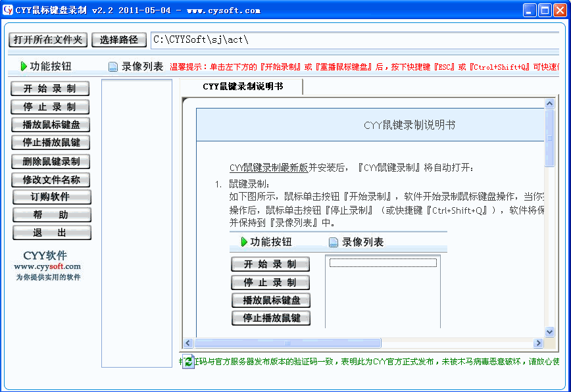
Task: Close the CYY鼠标键盘录制 window
Action: coord(560,10)
